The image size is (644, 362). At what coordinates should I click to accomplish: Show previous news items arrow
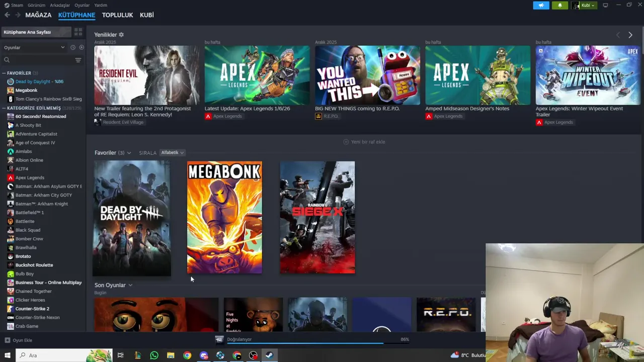coord(618,35)
